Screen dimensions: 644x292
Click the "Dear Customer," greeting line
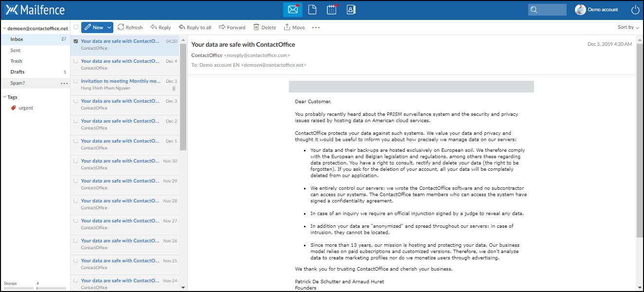click(313, 102)
